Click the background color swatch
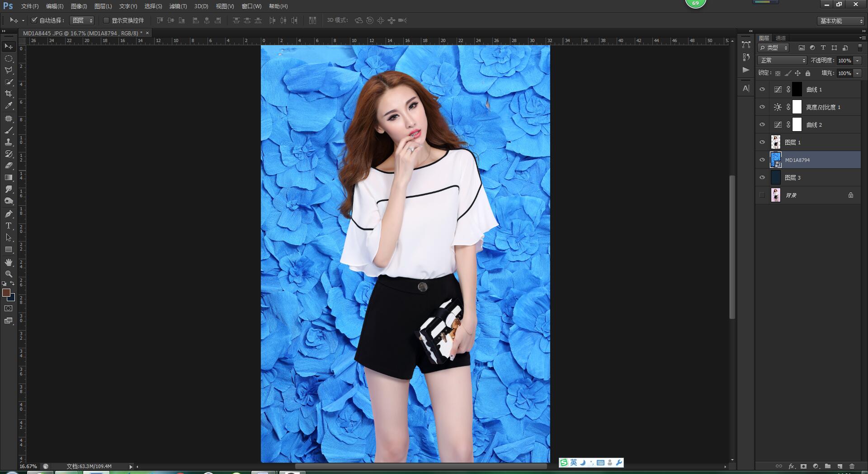The height and width of the screenshot is (474, 868). [x=12, y=299]
